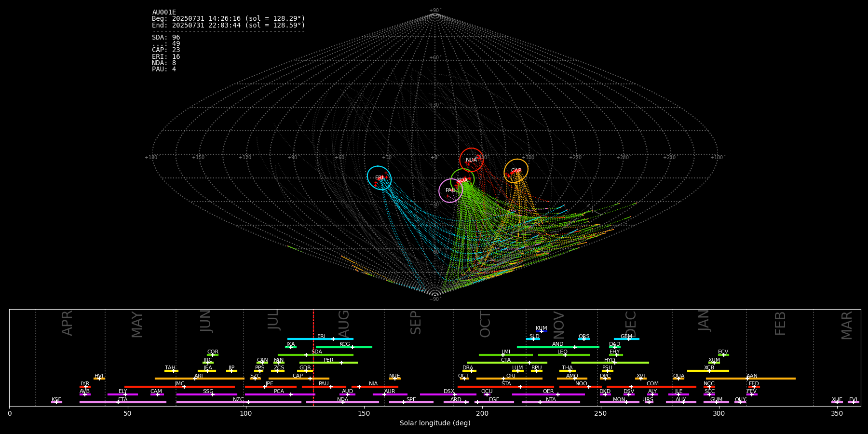This screenshot has width=868, height=434.
Task: Click the ECV shower label in timeline
Action: click(723, 352)
